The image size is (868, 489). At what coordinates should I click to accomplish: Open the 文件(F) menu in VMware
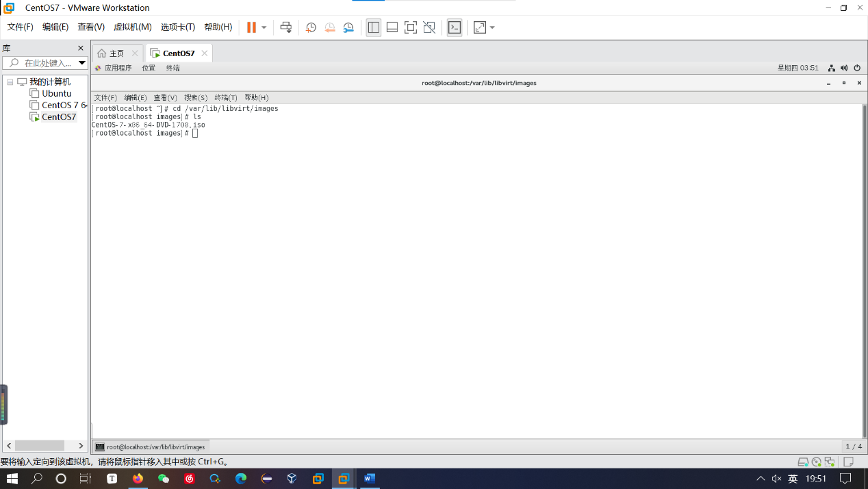coord(21,27)
